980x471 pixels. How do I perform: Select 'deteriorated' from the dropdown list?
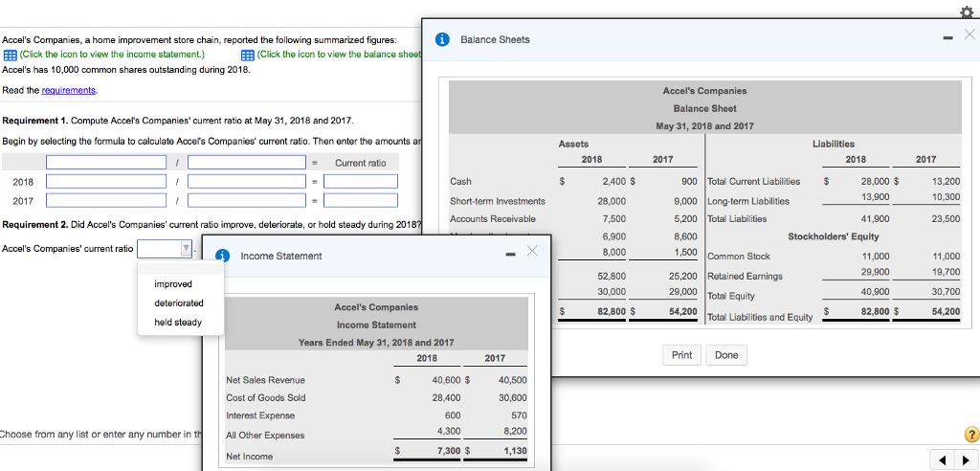[179, 303]
